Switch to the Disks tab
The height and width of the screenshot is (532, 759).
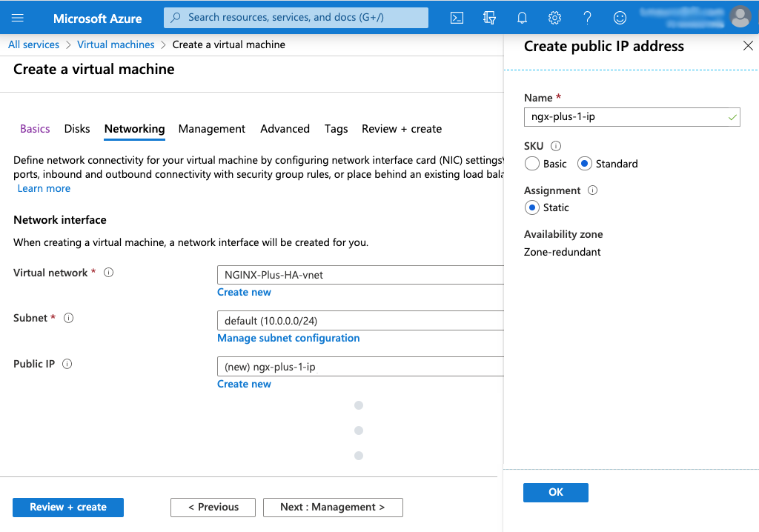(x=77, y=129)
